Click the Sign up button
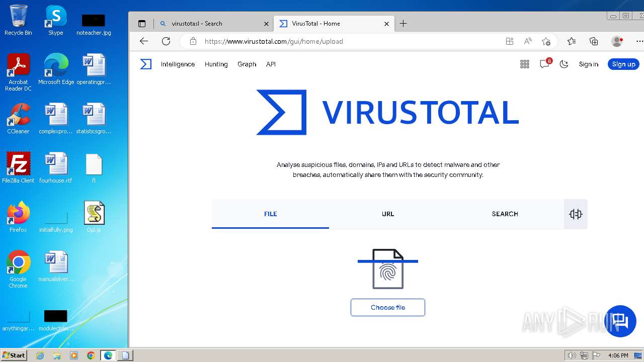The width and height of the screenshot is (644, 362). [x=623, y=64]
